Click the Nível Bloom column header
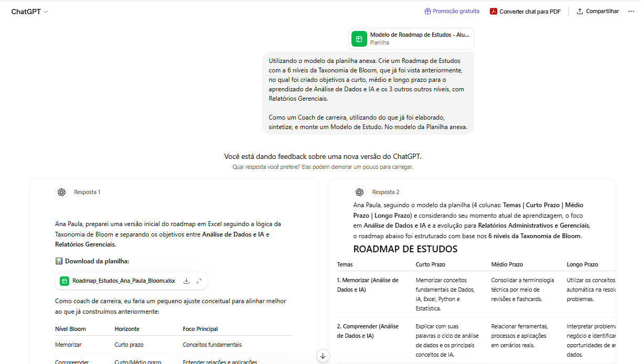The height and width of the screenshot is (364, 641). pyautogui.click(x=70, y=329)
